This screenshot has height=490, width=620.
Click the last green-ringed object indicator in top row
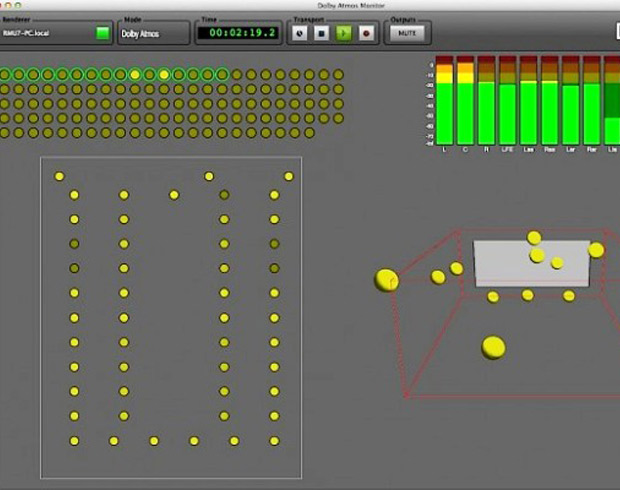coord(222,74)
